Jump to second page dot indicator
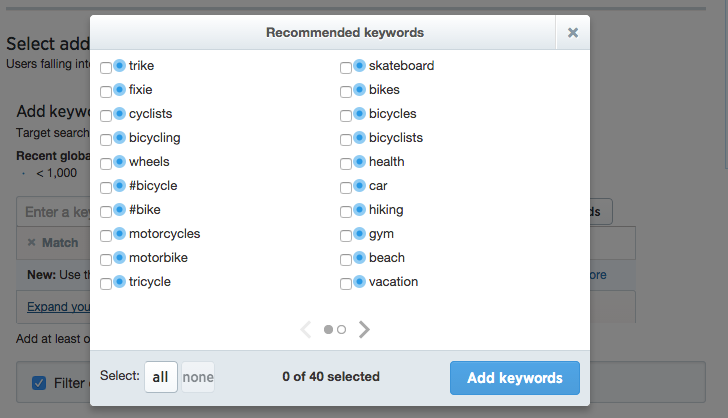Screen dimensions: 728x418 (x=342, y=329)
